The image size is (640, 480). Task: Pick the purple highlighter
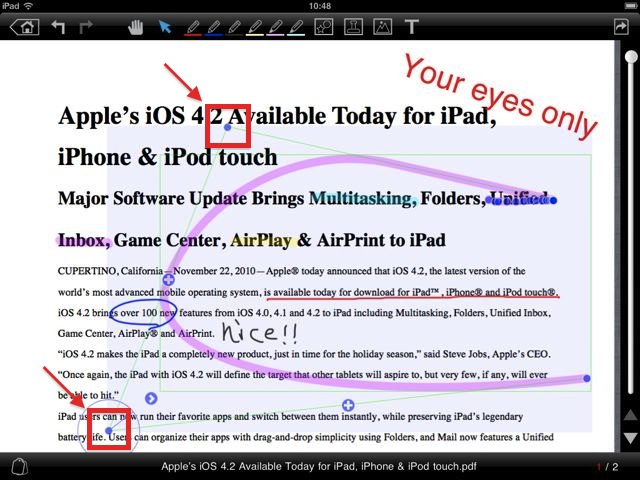pyautogui.click(x=276, y=28)
